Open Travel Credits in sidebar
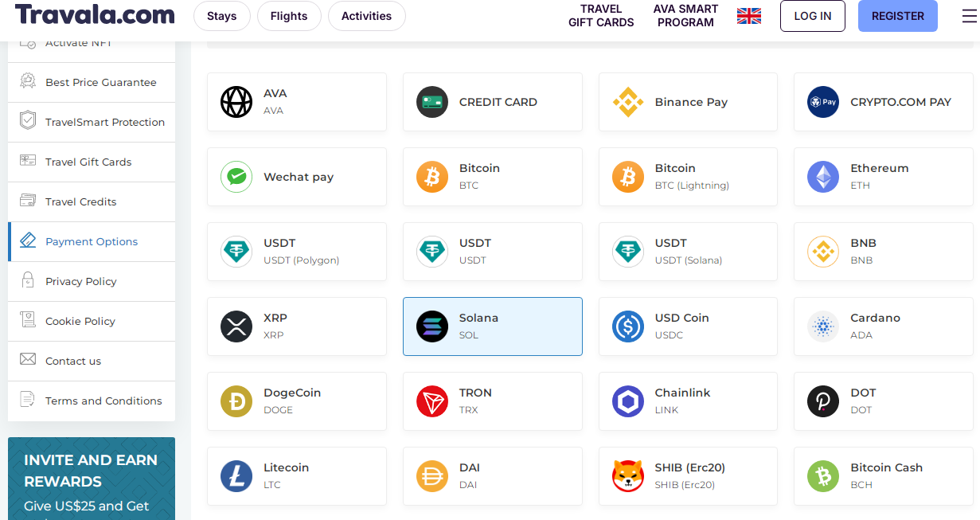Screen dimensions: 980x520 pyautogui.click(x=92, y=202)
